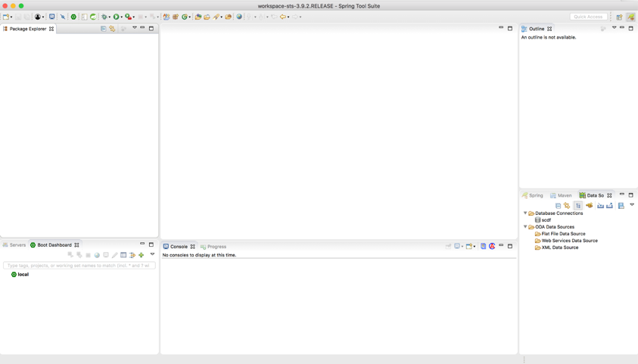Viewport: 638px width, 364px height.
Task: Collapse the Database Connections tree node
Action: coord(525,213)
